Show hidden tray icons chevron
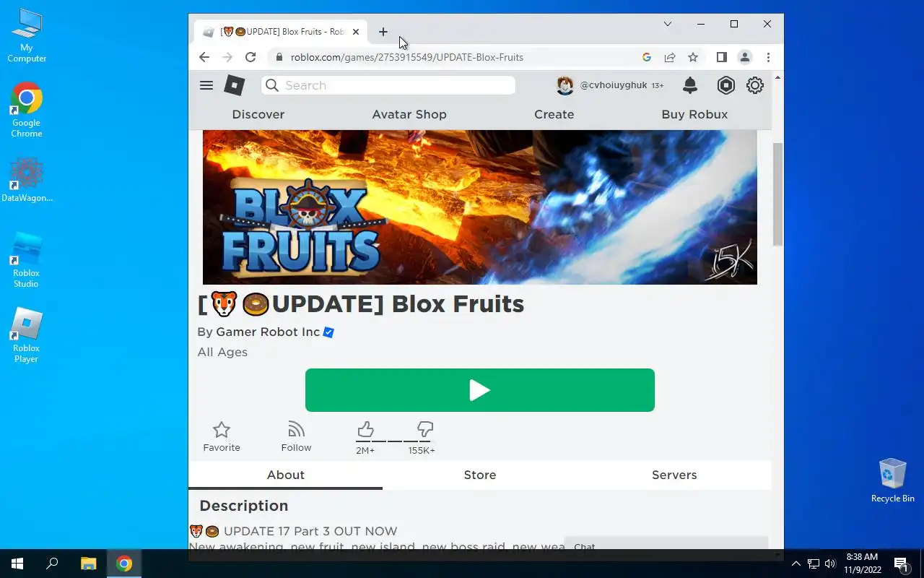 (796, 564)
